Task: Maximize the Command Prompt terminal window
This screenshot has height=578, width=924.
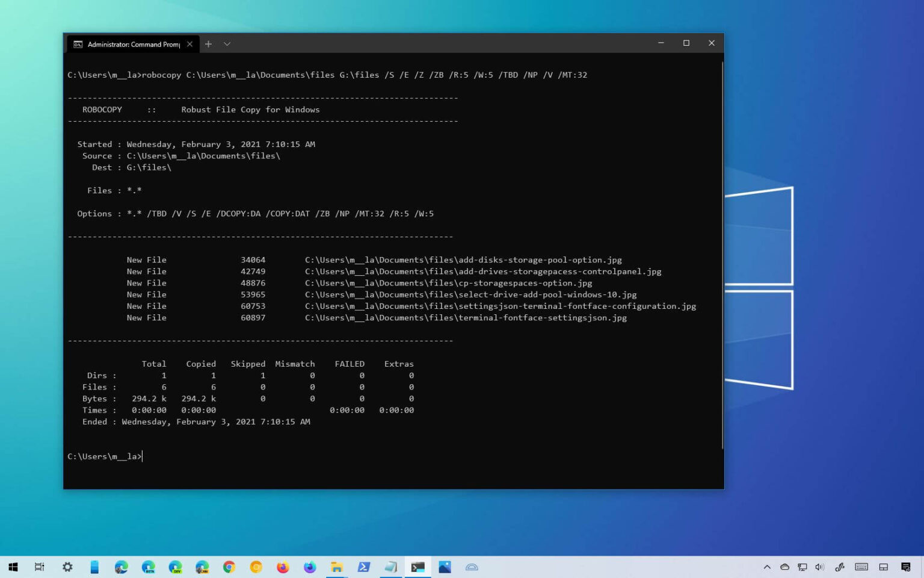Action: pos(686,43)
